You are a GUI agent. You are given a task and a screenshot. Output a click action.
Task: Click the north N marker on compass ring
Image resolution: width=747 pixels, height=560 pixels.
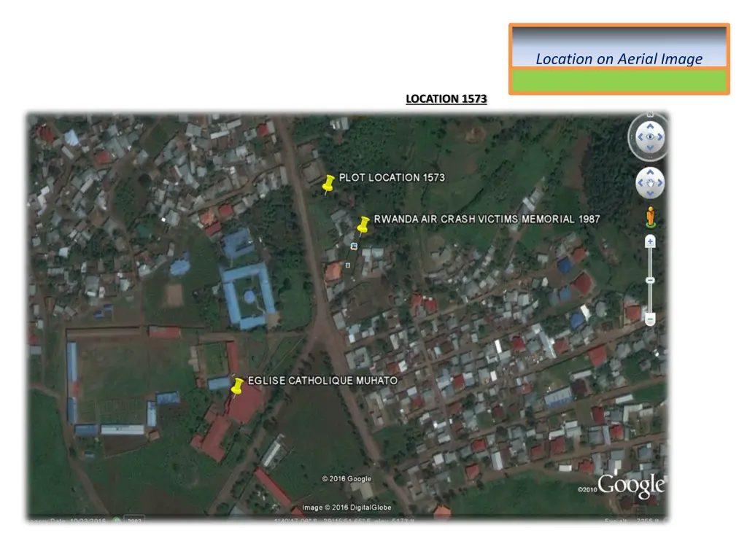click(x=650, y=114)
